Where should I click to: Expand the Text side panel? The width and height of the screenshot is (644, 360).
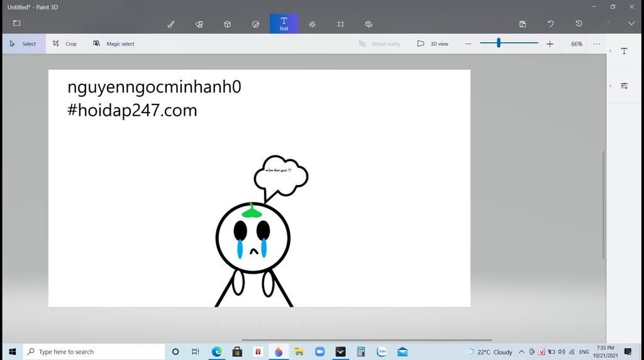click(625, 51)
